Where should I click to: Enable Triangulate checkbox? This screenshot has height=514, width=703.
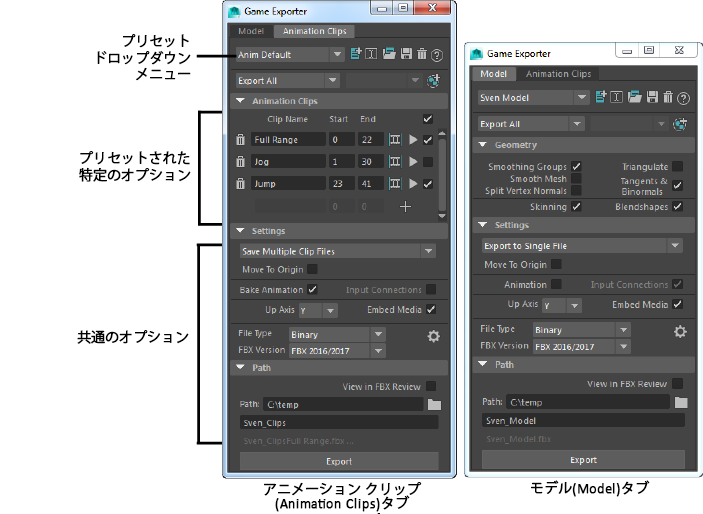[x=678, y=166]
